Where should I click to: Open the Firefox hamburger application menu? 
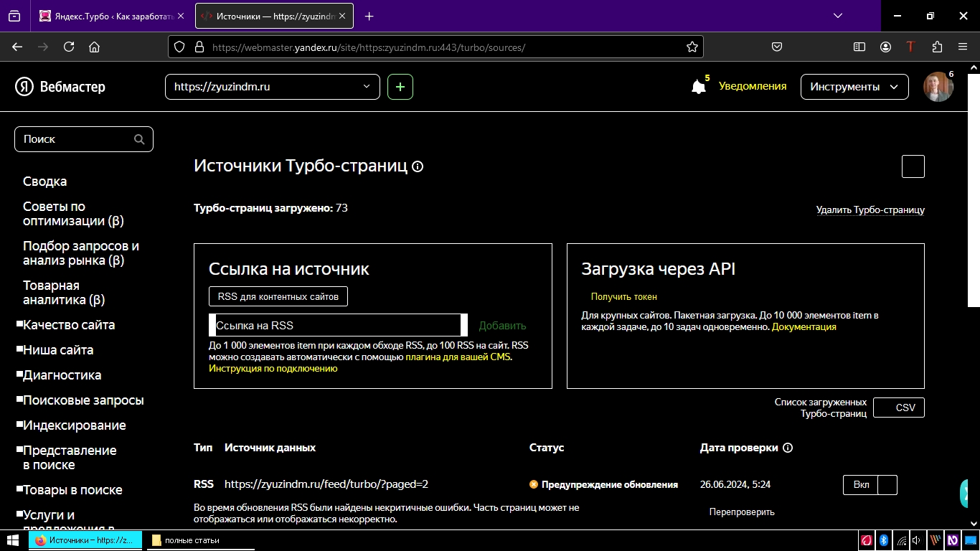point(963,47)
